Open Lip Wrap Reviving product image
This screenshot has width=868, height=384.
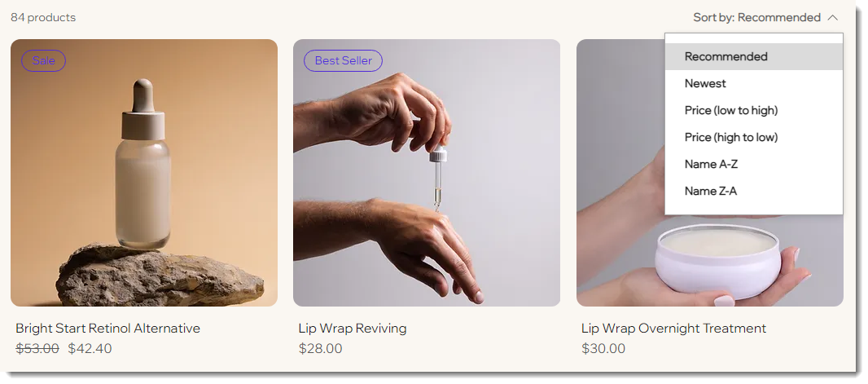[427, 173]
